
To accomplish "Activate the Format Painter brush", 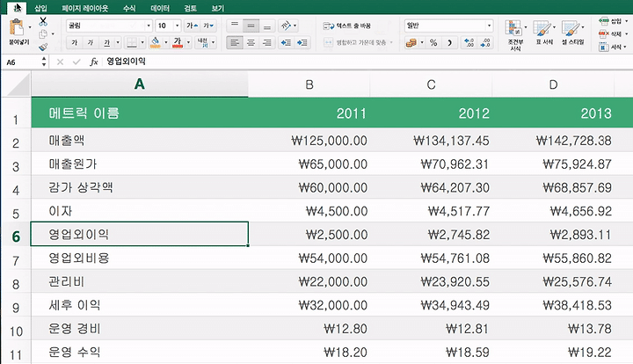I will pyautogui.click(x=43, y=47).
